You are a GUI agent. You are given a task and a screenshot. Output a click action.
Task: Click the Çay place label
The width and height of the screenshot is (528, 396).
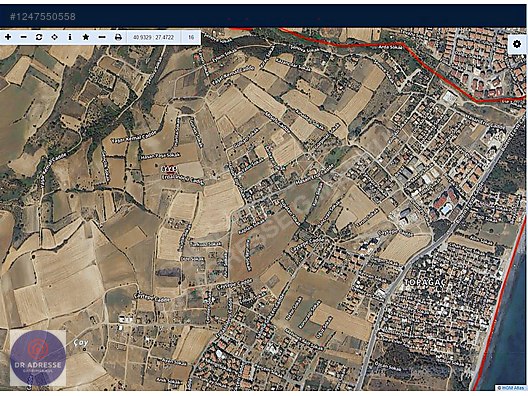[x=81, y=343]
